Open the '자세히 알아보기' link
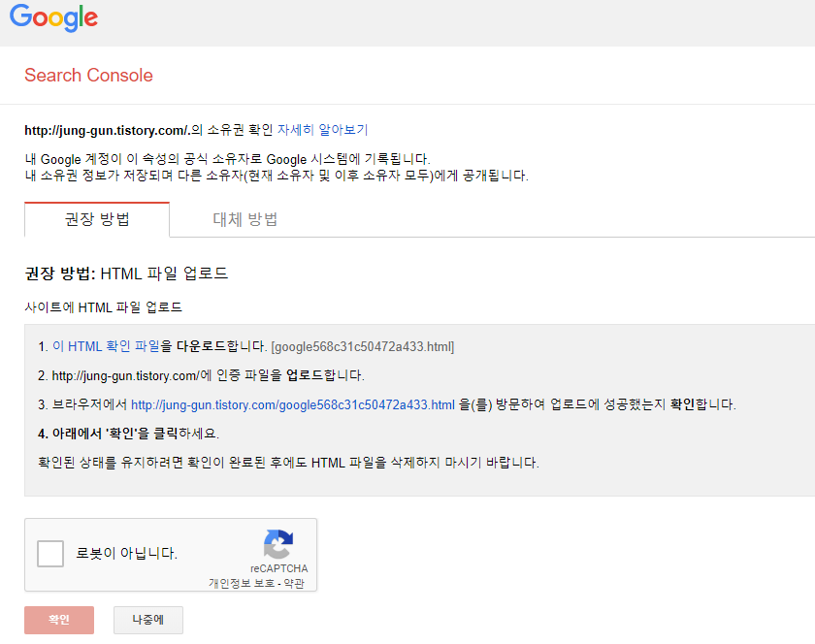 point(323,129)
